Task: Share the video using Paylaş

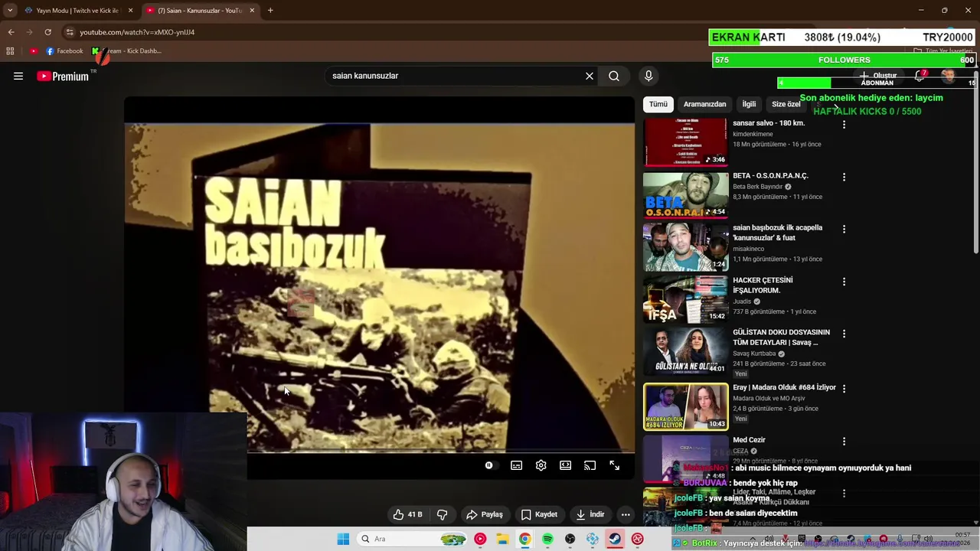Action: click(x=485, y=514)
